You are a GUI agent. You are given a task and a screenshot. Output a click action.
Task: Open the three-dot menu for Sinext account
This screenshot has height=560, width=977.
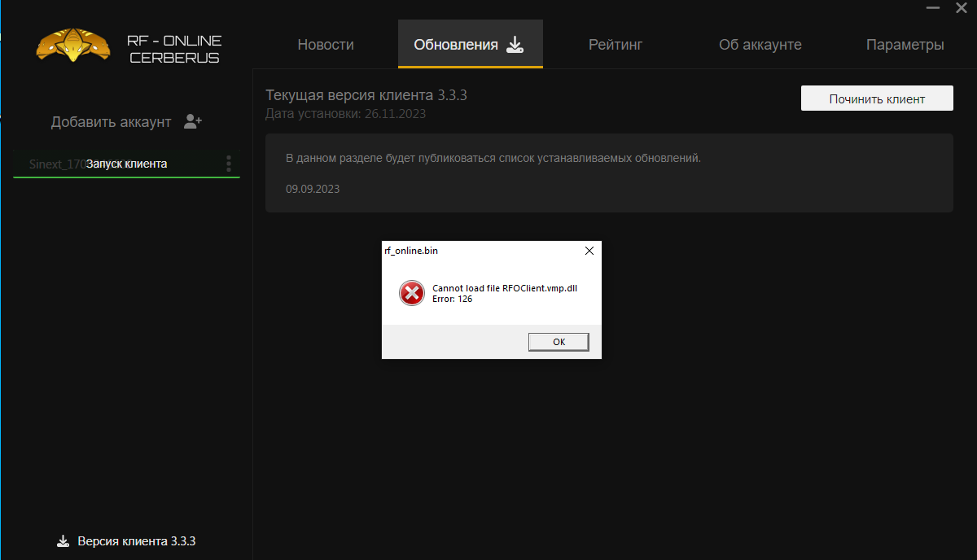coord(229,164)
